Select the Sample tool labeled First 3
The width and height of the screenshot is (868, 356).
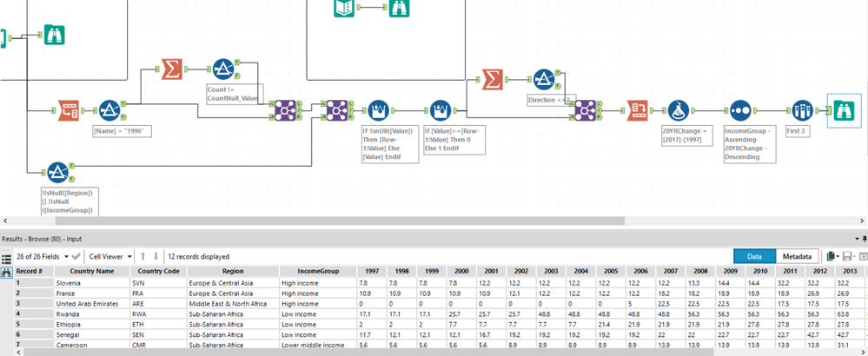click(x=802, y=110)
